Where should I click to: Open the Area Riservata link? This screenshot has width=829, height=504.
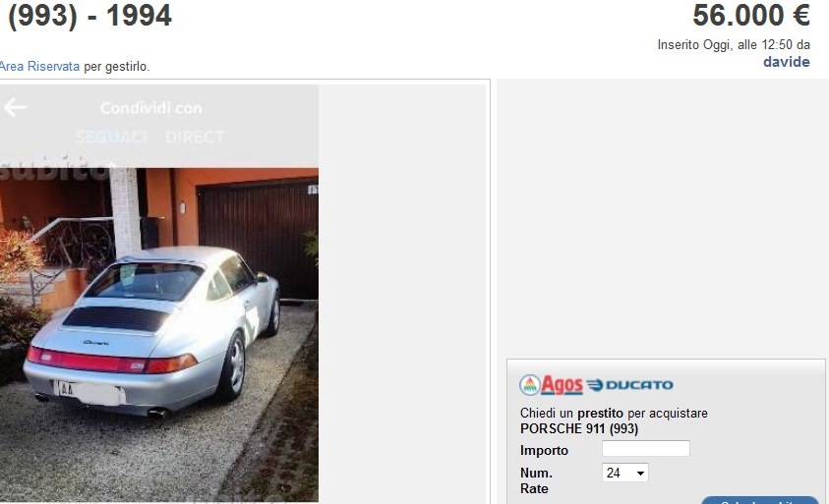click(x=39, y=67)
